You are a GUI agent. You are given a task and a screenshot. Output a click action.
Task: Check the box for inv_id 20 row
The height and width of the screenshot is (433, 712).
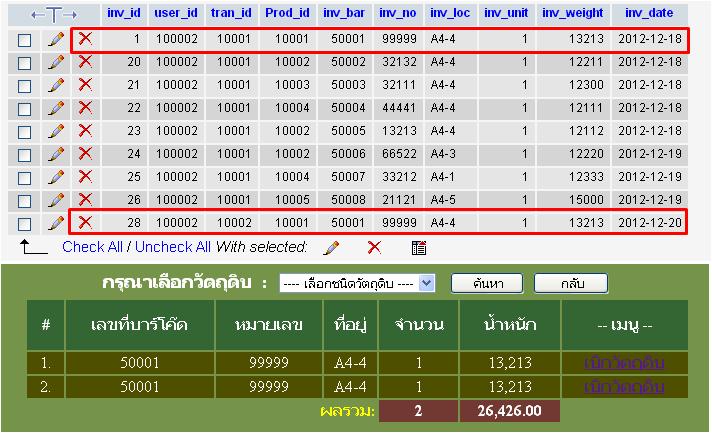pos(25,63)
